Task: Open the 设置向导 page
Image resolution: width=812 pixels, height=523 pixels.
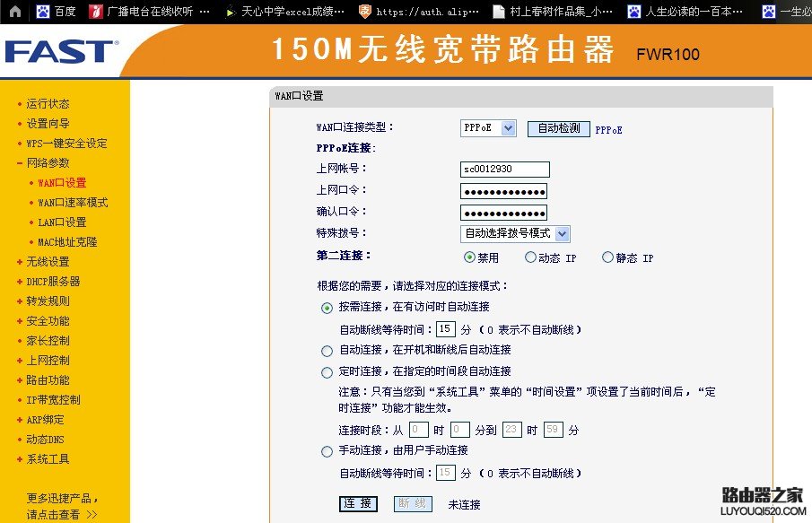Action: coord(48,123)
